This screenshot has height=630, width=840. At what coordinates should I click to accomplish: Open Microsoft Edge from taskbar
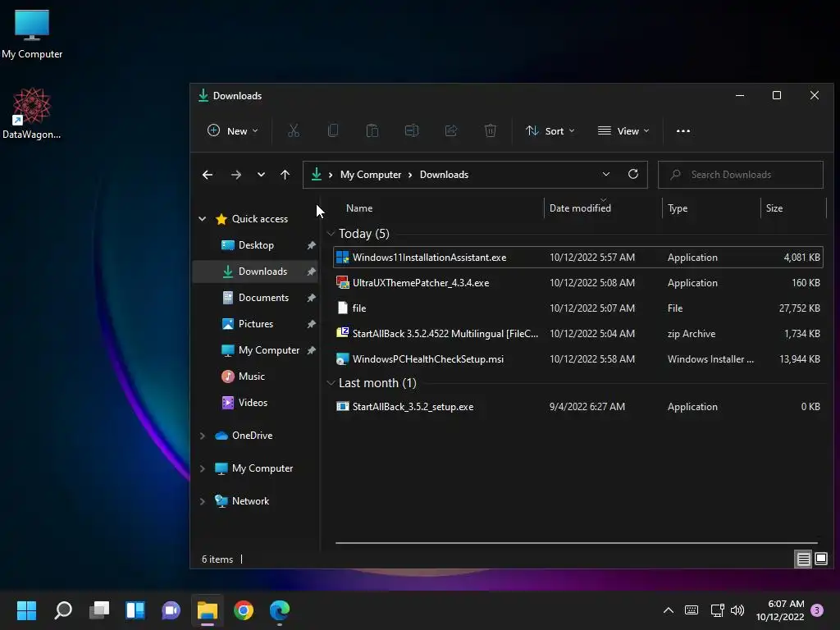(x=280, y=610)
